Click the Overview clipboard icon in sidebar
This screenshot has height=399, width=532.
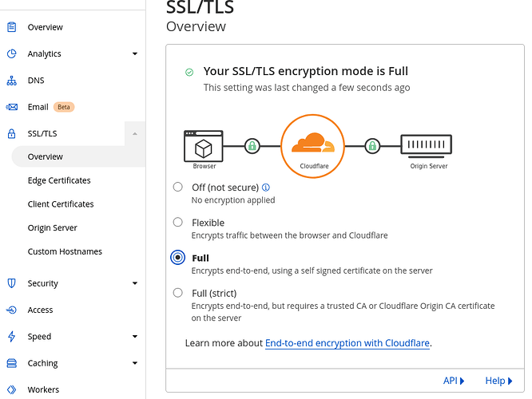point(11,27)
